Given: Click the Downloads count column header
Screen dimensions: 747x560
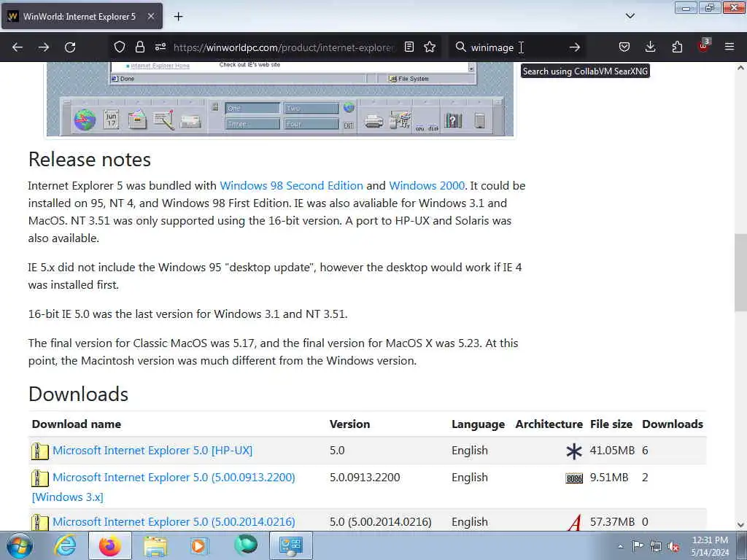Looking at the screenshot, I should pyautogui.click(x=673, y=424).
